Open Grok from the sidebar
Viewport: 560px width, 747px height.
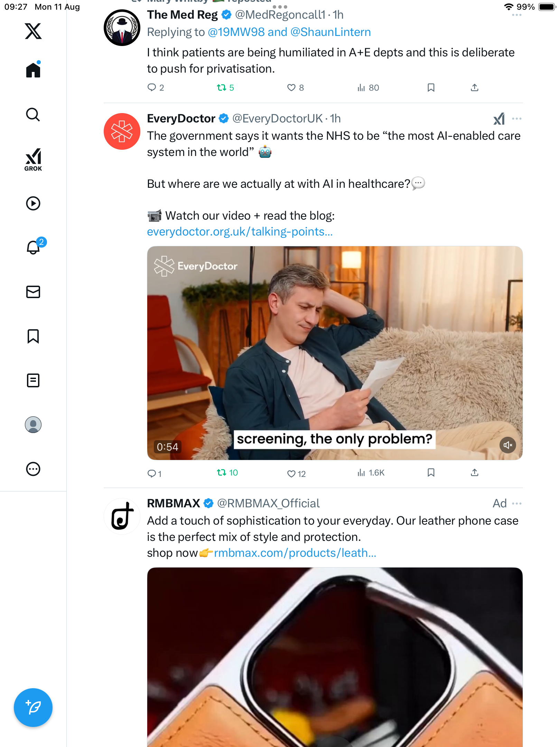point(33,159)
